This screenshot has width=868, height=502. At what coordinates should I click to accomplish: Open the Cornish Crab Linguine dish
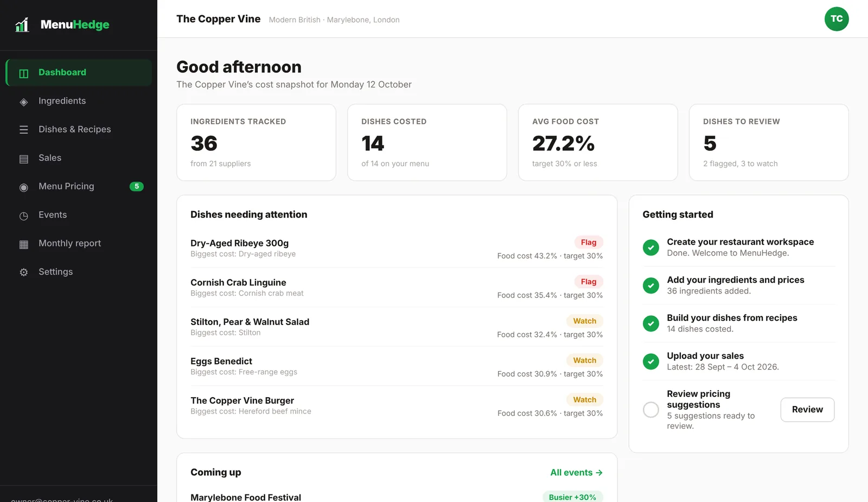(x=238, y=283)
